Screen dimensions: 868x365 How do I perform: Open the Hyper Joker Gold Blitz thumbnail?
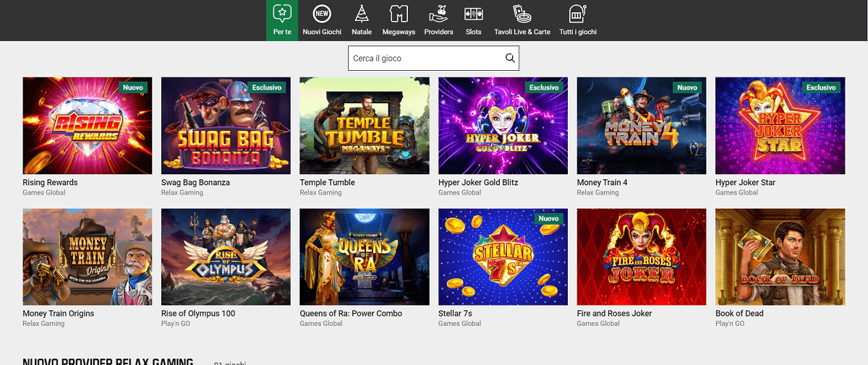point(503,126)
